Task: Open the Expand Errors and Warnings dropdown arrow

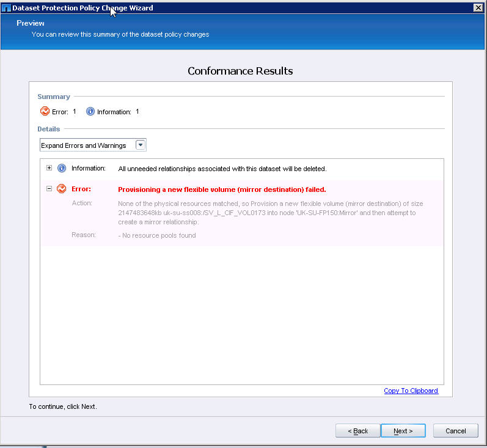Action: (141, 145)
